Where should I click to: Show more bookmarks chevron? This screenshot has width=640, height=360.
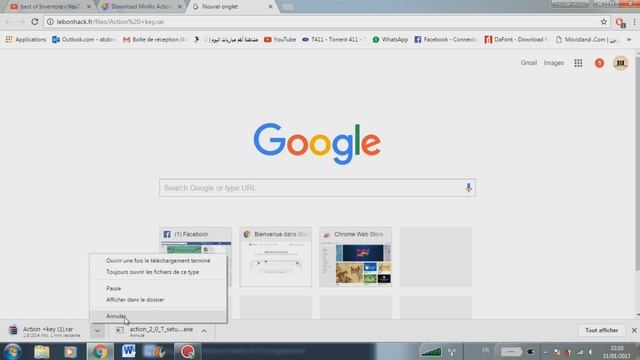pos(629,40)
